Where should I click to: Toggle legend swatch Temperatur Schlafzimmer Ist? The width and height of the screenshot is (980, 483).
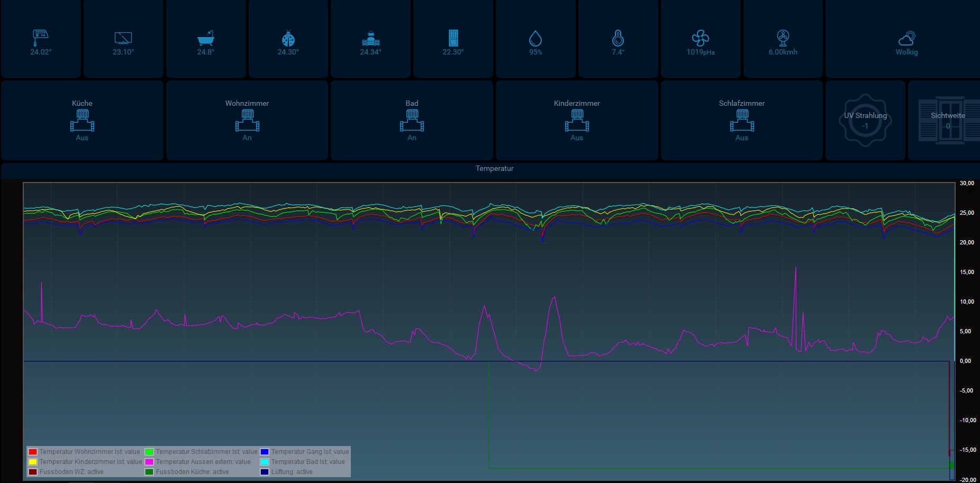pyautogui.click(x=149, y=452)
